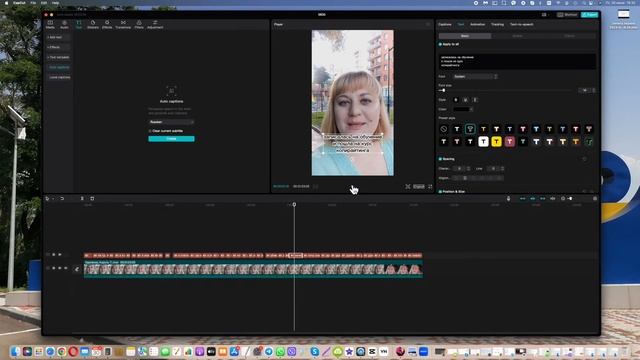Image resolution: width=640 pixels, height=360 pixels.
Task: Click the microphone record icon above timeline
Action: [x=509, y=199]
